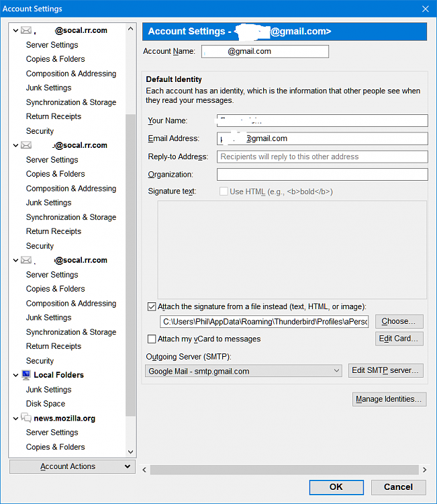Click the signature file path field
Image resolution: width=437 pixels, height=504 pixels.
click(x=264, y=321)
